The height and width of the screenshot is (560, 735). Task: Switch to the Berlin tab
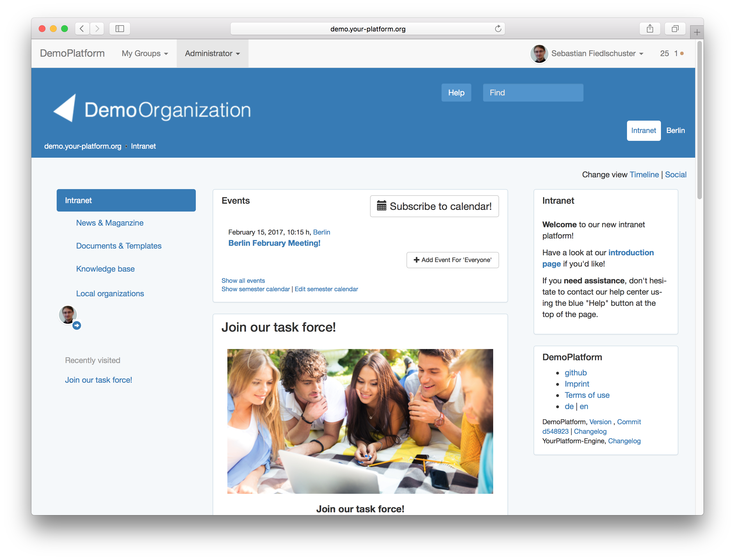tap(675, 131)
